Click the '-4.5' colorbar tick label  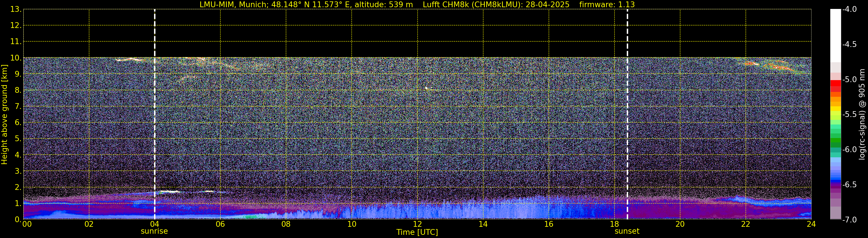click(849, 44)
